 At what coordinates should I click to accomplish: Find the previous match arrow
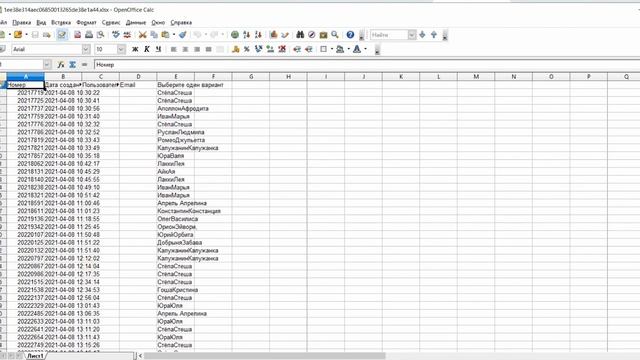pyautogui.click(x=434, y=35)
